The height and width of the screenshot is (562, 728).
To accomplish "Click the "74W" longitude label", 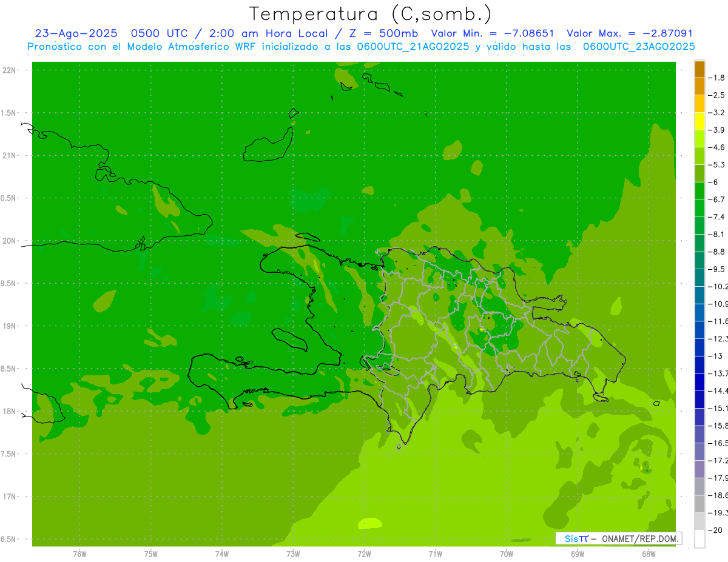I will pos(222,554).
